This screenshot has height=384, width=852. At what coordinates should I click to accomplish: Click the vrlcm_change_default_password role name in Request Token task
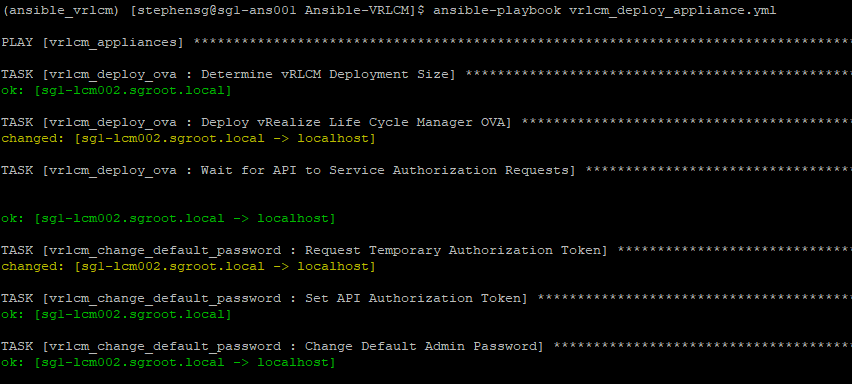pyautogui.click(x=162, y=250)
